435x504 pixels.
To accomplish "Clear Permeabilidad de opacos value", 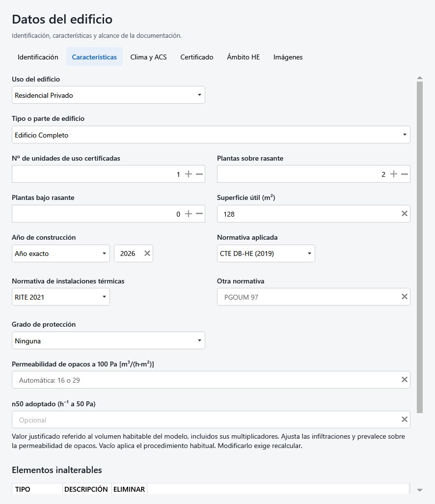I will point(405,380).
